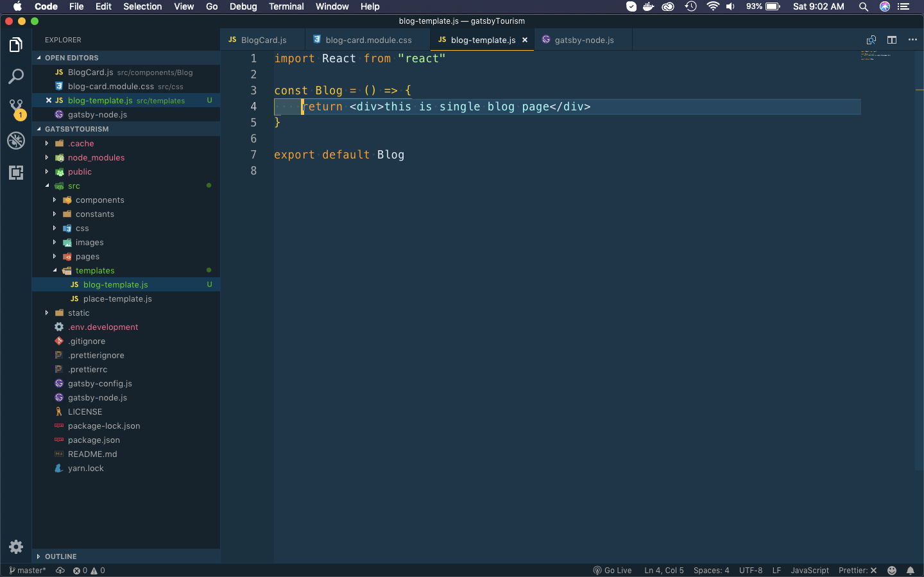Image resolution: width=924 pixels, height=577 pixels.
Task: Expand the Outline section
Action: click(x=126, y=556)
